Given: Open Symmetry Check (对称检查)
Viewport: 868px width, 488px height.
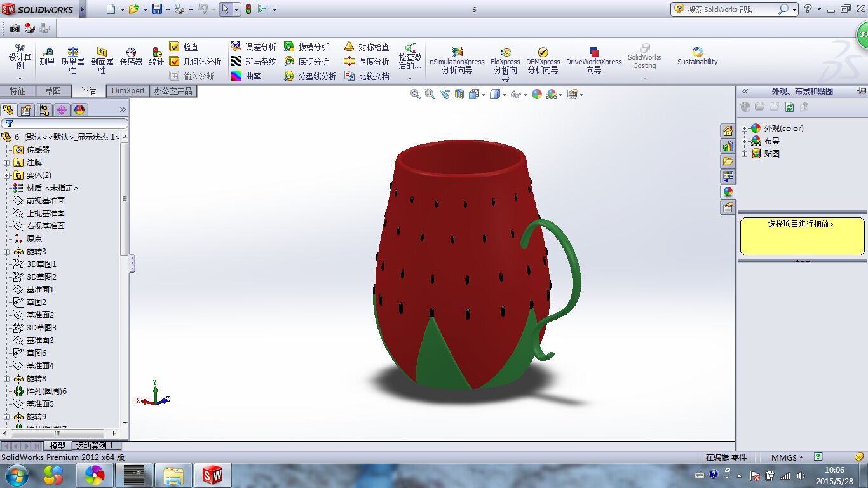Looking at the screenshot, I should tap(367, 47).
